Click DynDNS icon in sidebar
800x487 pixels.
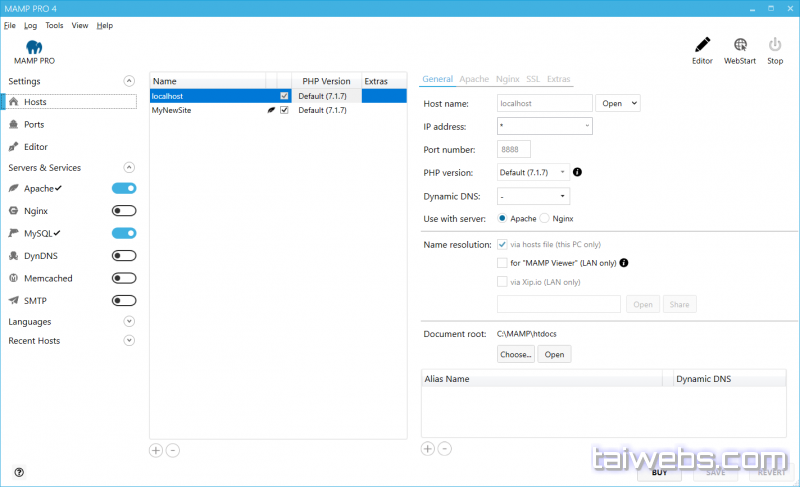(x=14, y=255)
